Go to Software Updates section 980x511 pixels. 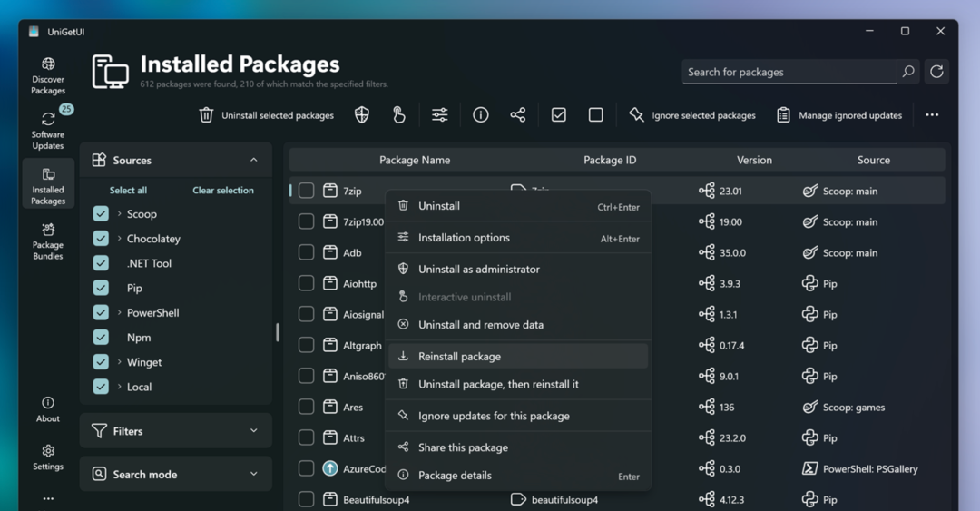point(48,129)
